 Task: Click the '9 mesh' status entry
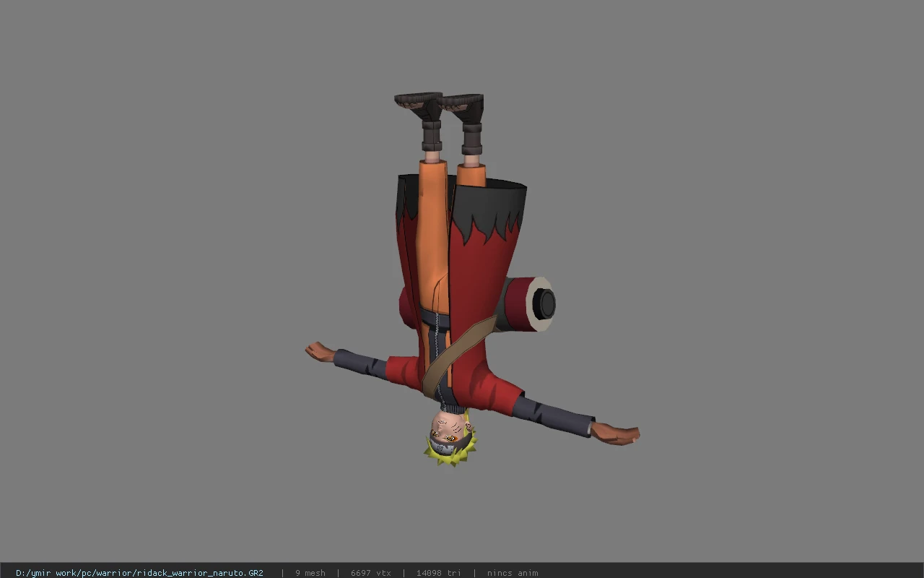click(x=310, y=573)
